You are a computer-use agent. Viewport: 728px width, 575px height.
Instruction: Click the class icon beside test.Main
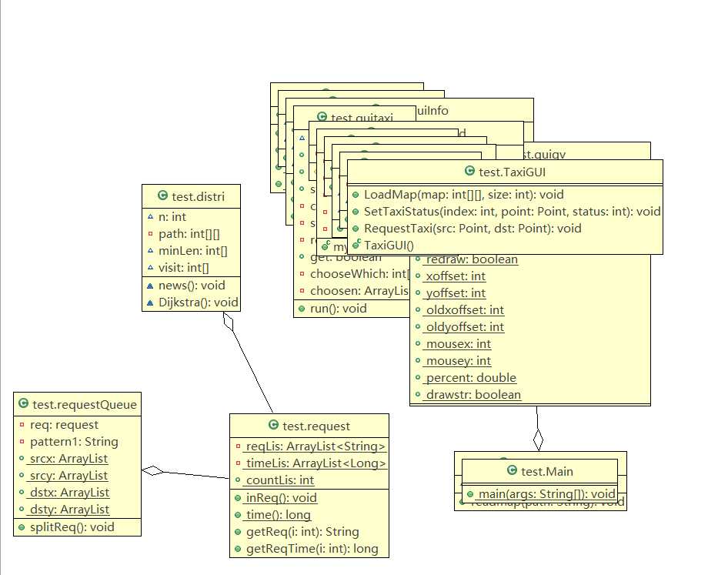pos(512,470)
